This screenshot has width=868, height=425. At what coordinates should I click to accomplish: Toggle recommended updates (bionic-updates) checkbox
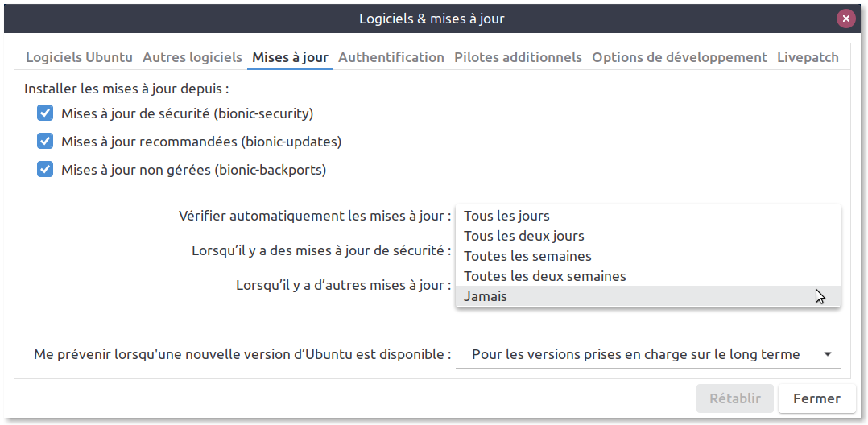click(45, 142)
